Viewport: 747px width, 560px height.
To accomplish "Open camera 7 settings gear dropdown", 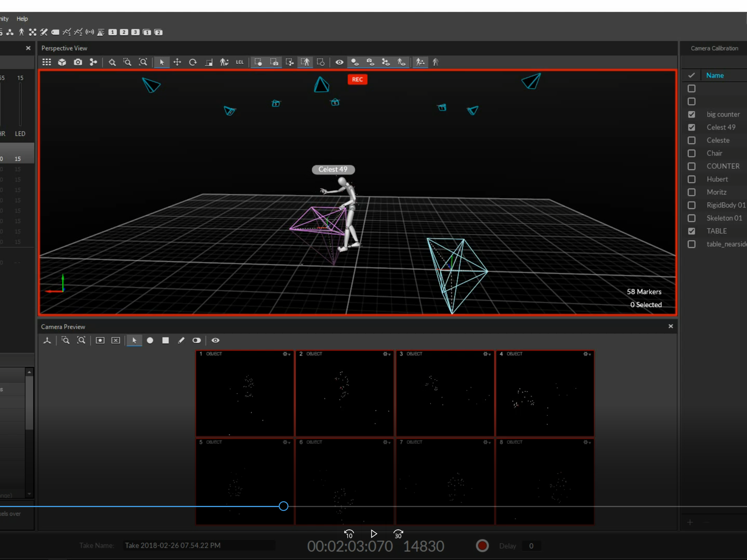I will click(x=487, y=442).
